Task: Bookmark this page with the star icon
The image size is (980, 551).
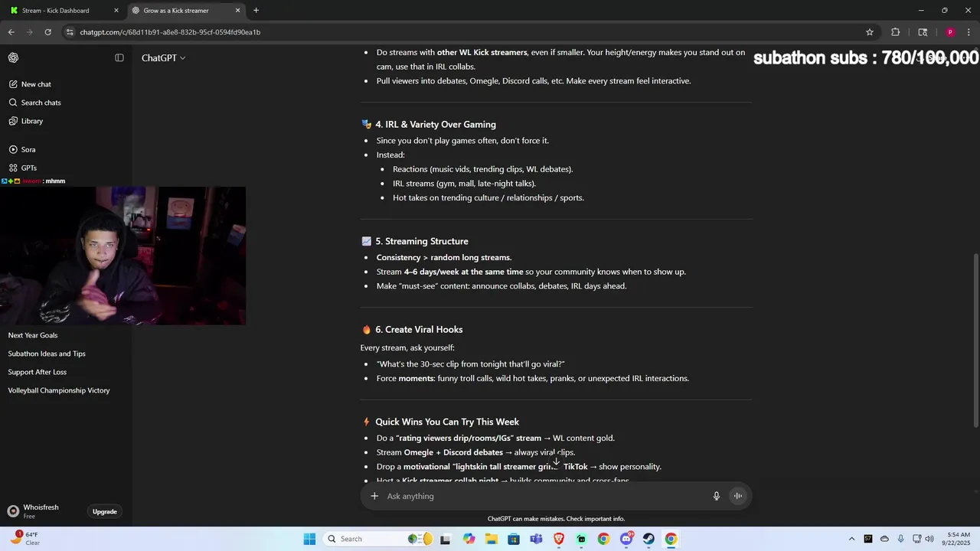Action: click(870, 32)
